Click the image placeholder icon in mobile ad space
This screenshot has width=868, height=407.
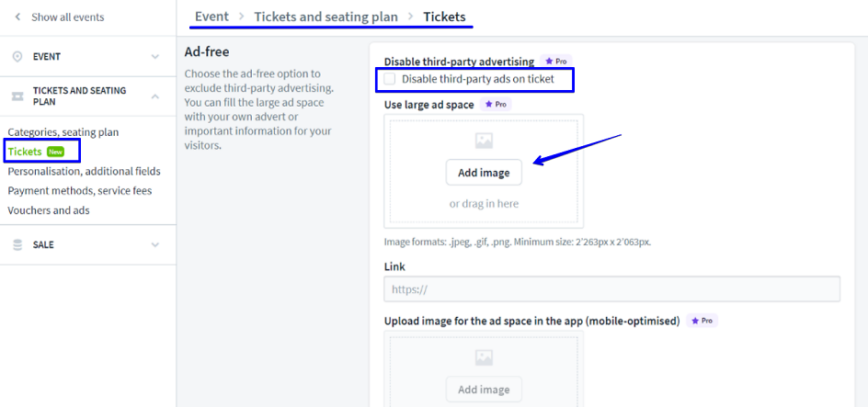[x=484, y=357]
